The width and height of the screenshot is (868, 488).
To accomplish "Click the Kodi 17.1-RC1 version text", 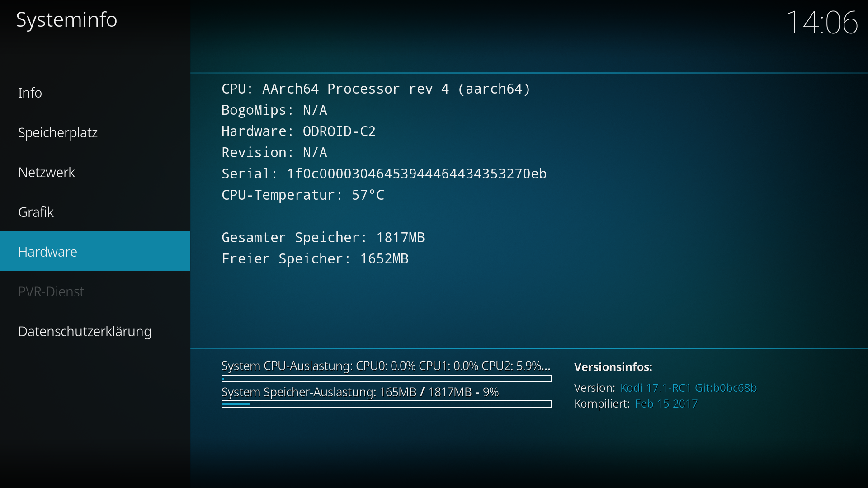I will pos(689,388).
